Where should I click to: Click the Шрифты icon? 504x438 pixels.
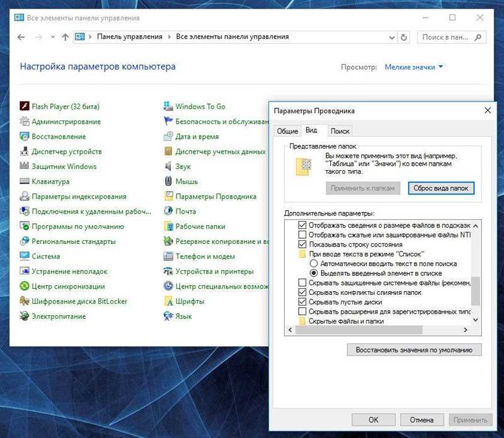coord(168,301)
